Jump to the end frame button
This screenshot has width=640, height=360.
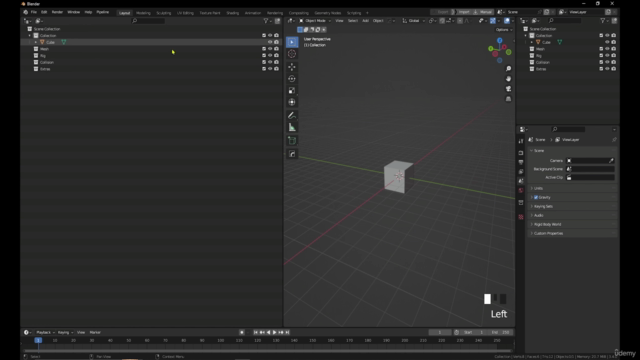coord(287,333)
